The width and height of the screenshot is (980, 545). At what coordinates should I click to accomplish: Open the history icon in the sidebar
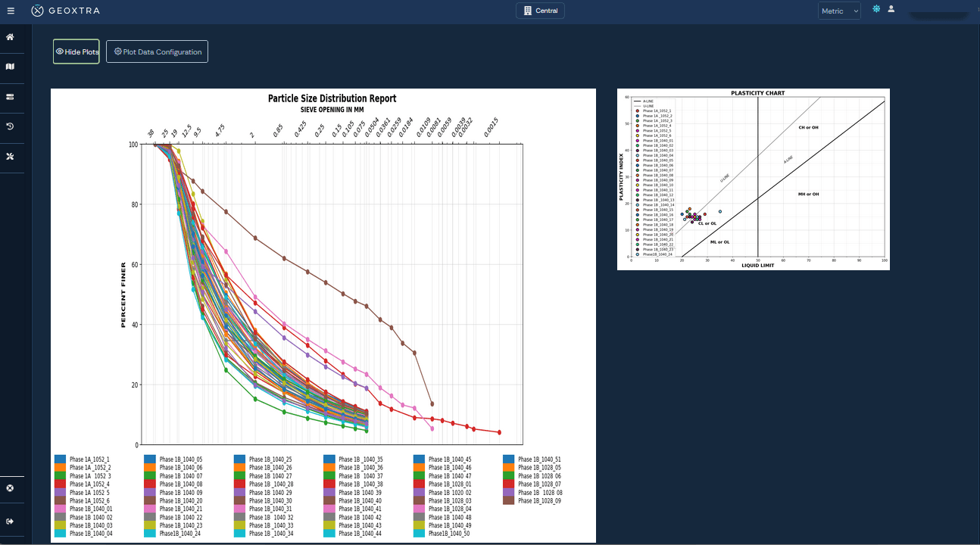11,126
